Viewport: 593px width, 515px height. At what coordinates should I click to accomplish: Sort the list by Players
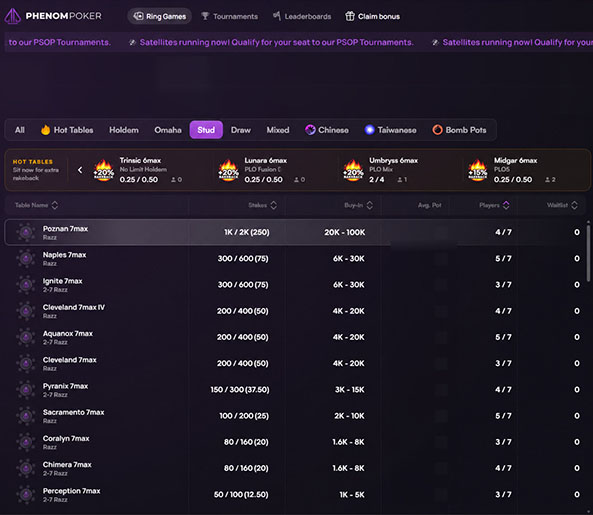click(494, 205)
